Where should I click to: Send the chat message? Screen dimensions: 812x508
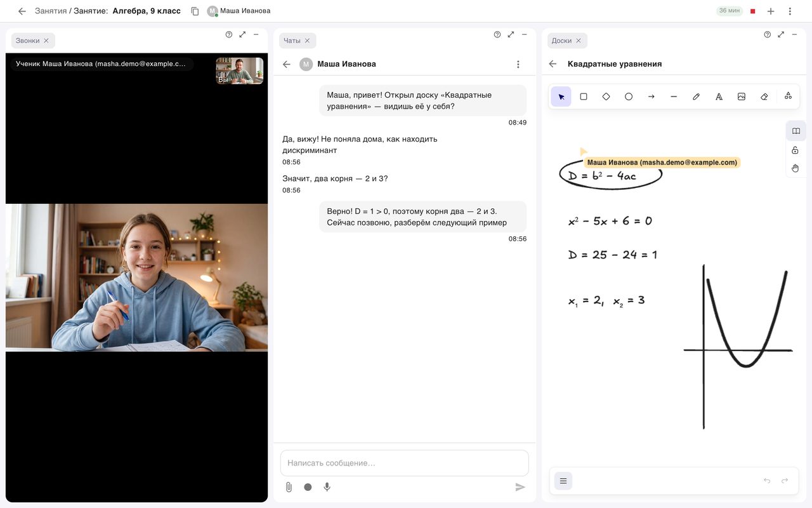point(520,487)
